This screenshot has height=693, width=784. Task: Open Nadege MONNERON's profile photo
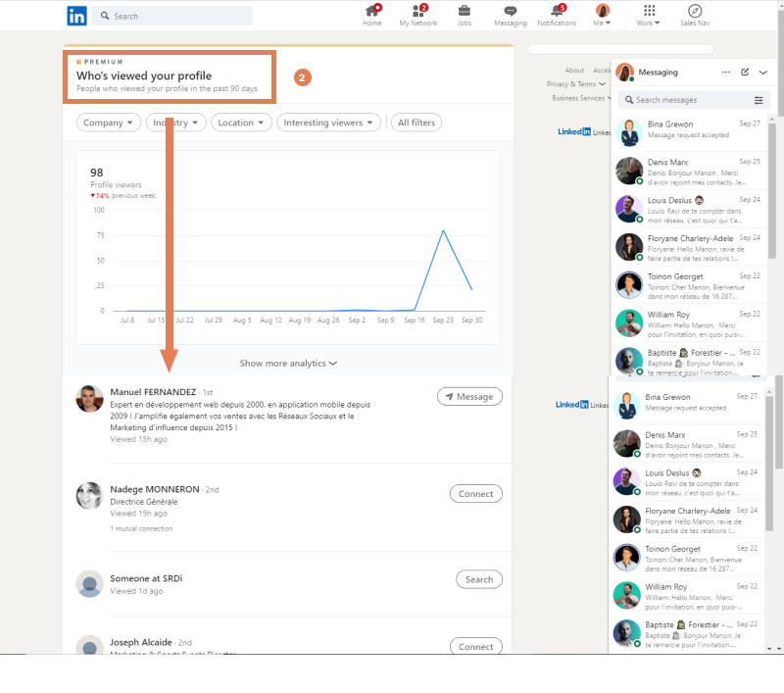(x=89, y=496)
